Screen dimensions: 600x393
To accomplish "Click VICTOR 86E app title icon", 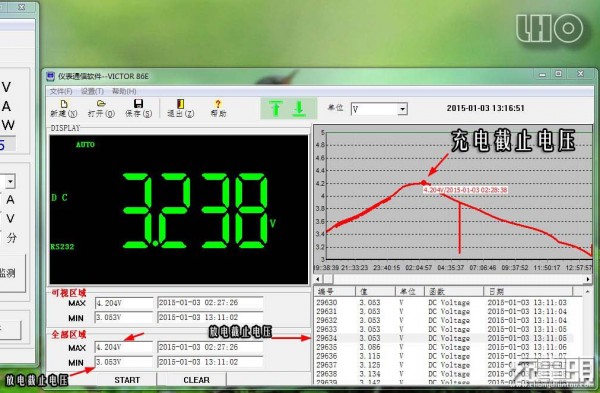I will (51, 76).
